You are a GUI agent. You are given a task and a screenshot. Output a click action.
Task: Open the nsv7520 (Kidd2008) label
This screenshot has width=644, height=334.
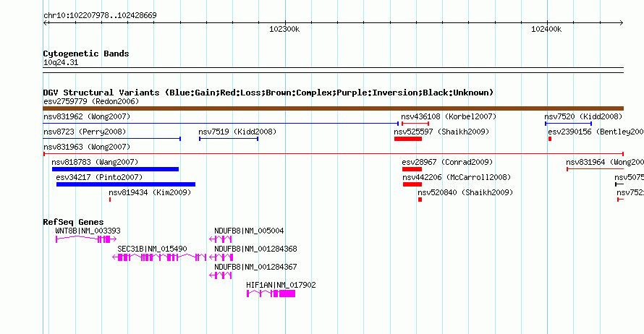[583, 116]
